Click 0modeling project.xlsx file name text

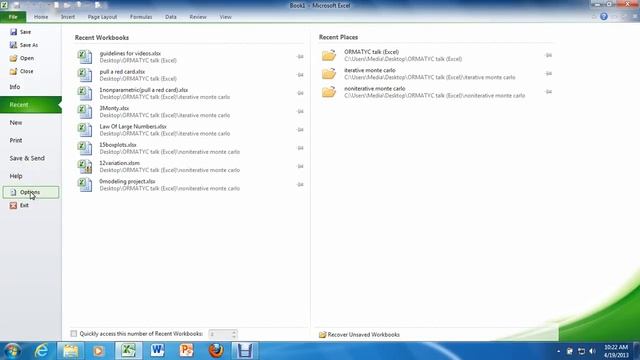127,181
